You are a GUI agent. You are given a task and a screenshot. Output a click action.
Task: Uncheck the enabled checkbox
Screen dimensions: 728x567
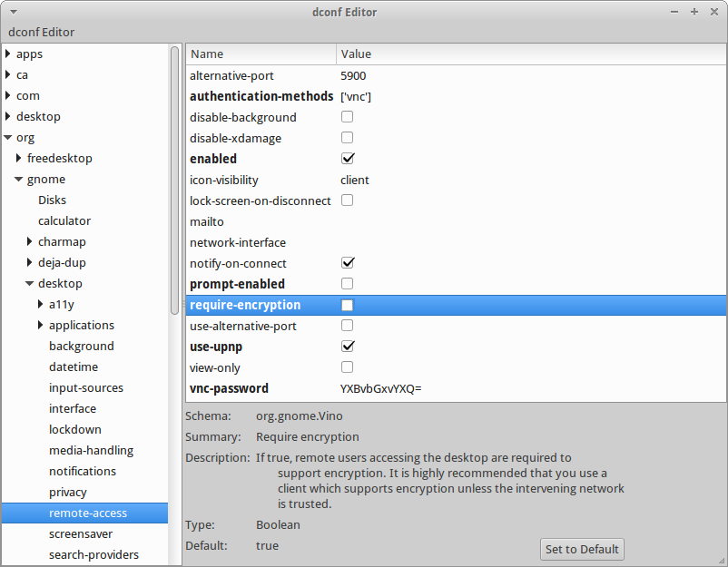click(x=347, y=159)
